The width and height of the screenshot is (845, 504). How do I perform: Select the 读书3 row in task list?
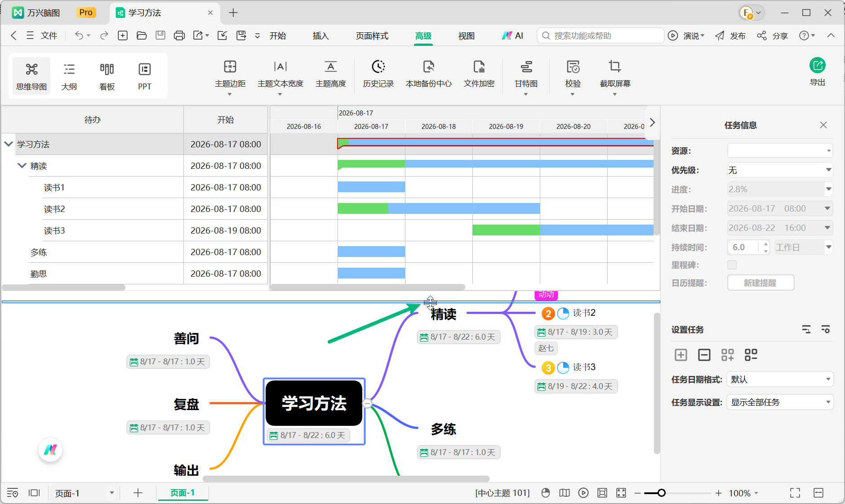pos(135,230)
